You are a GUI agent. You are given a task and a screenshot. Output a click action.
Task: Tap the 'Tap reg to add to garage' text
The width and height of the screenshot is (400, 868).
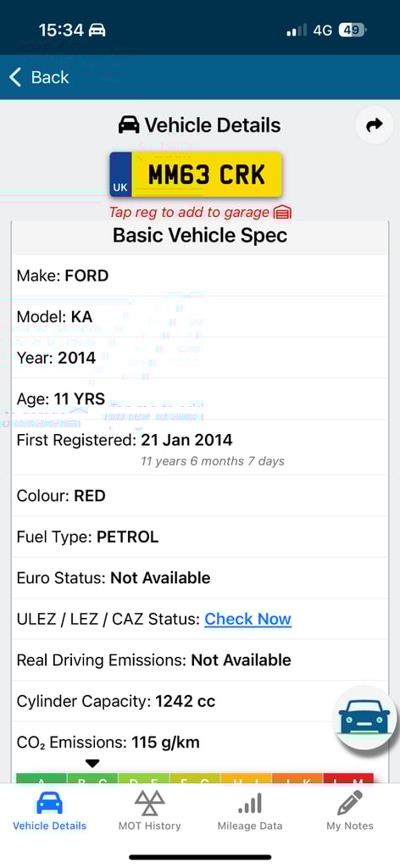click(189, 213)
